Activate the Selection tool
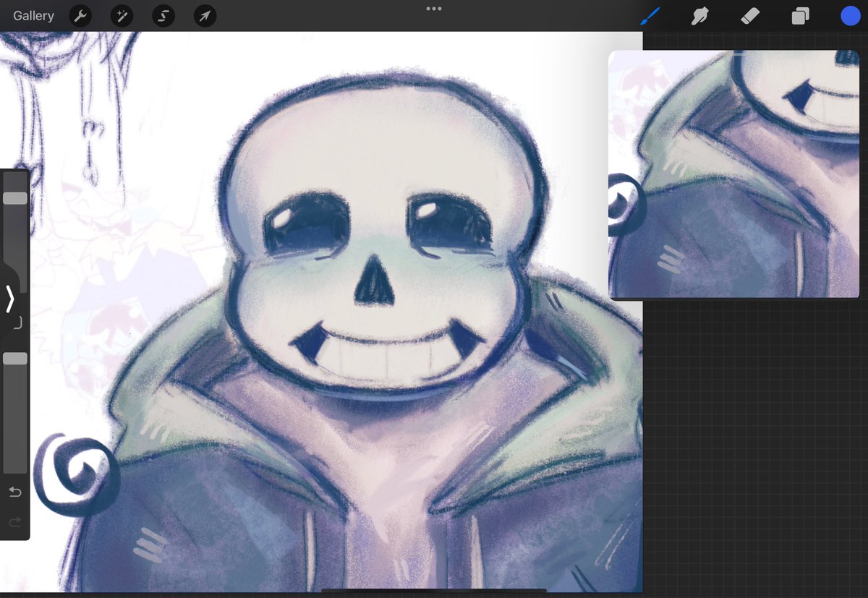 (163, 15)
